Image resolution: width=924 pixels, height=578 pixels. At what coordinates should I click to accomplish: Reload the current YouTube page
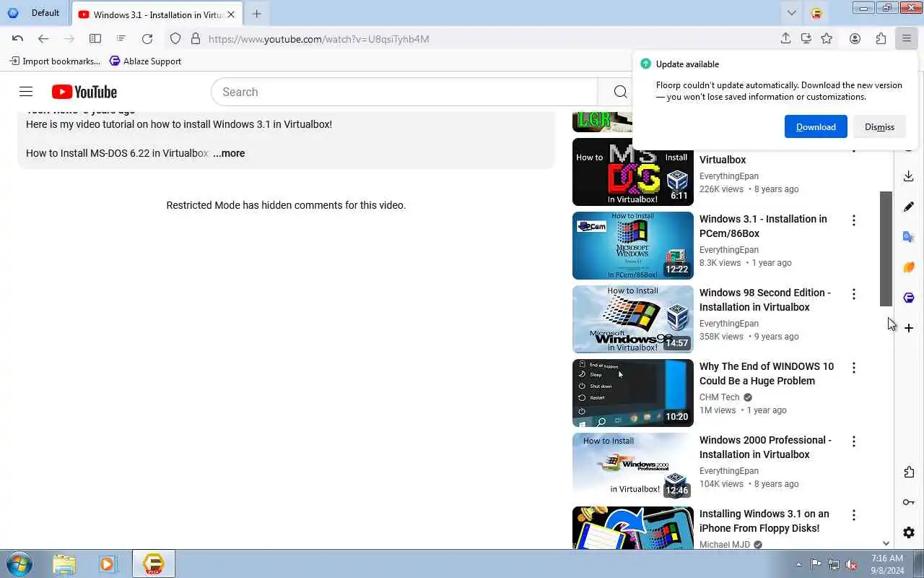(147, 39)
